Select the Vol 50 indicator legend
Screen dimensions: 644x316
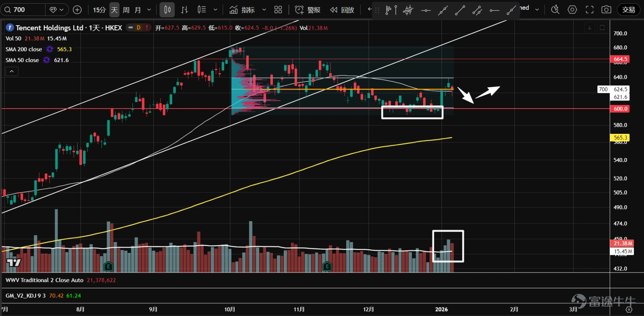coord(13,39)
